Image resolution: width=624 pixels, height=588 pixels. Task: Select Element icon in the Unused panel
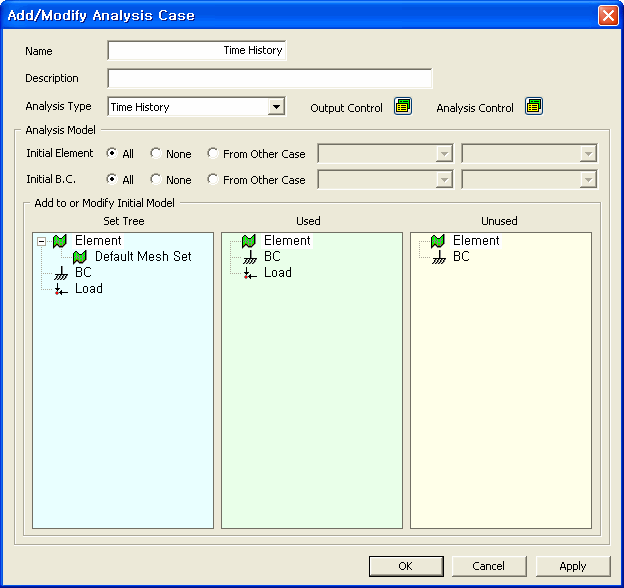click(x=437, y=241)
